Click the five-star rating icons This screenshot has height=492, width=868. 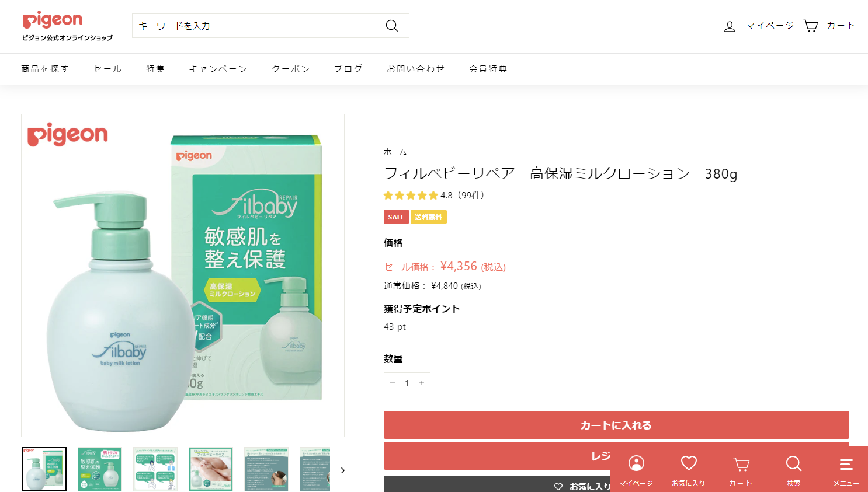click(411, 196)
